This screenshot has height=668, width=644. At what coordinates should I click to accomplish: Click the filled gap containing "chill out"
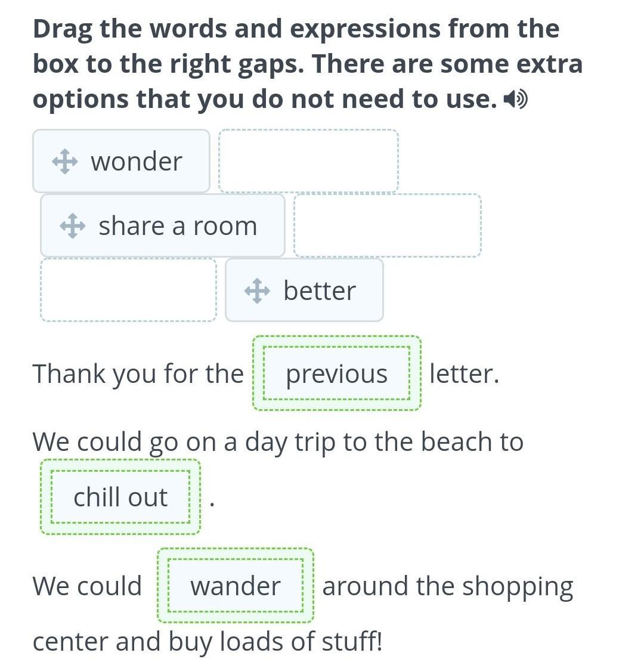click(x=120, y=497)
